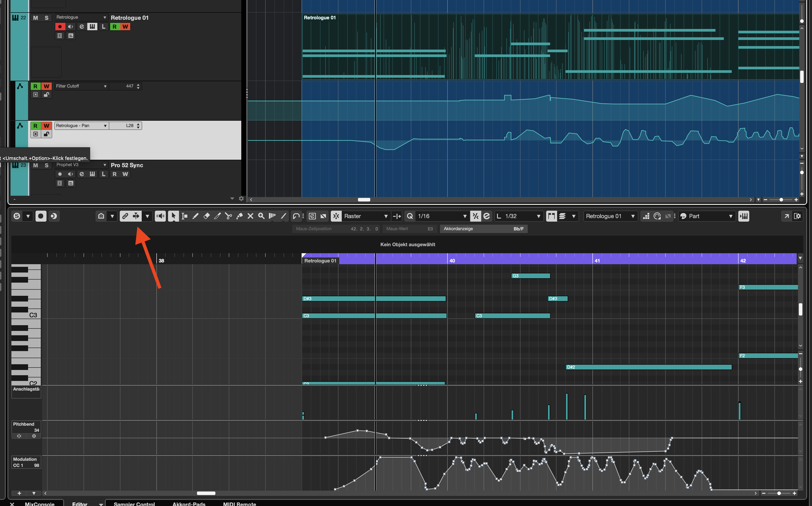Image resolution: width=812 pixels, height=506 pixels.
Task: Select the scissors Split tool
Action: pos(228,216)
